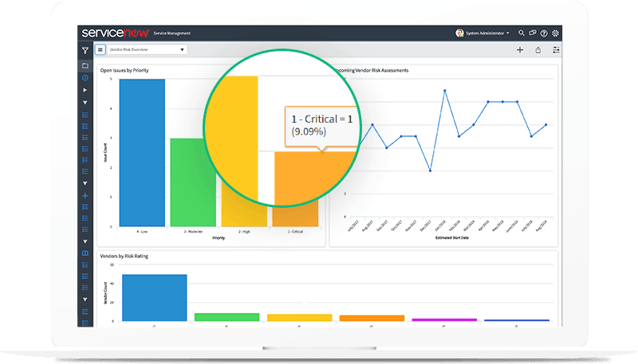
Task: Click the Vendors by Risk Rating title
Action: 124,256
